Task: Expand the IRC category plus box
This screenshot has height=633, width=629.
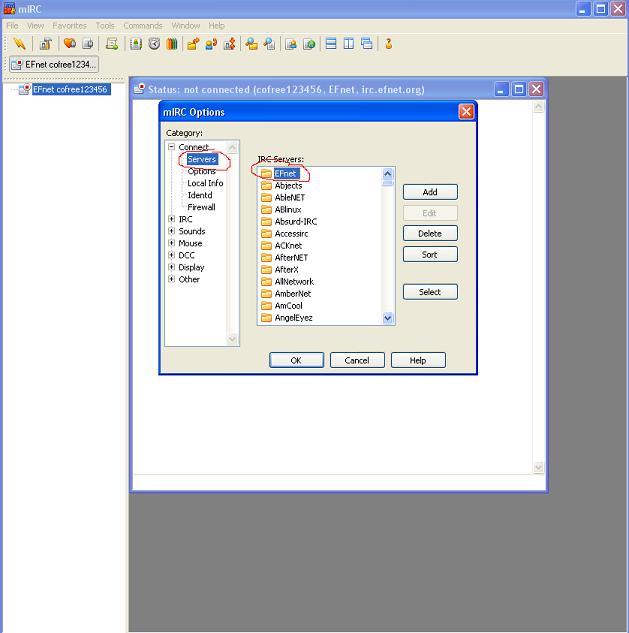Action: [x=172, y=219]
